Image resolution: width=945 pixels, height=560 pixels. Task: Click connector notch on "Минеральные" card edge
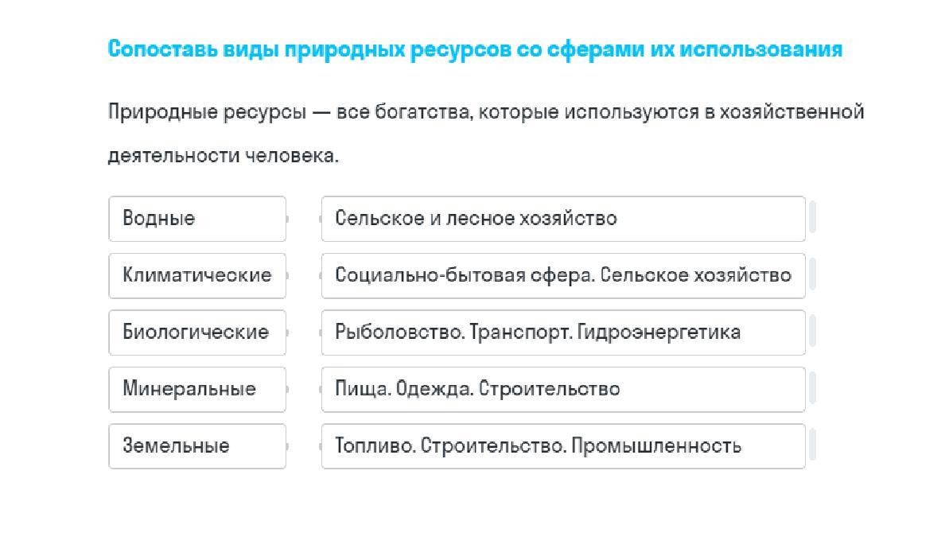pyautogui.click(x=286, y=389)
